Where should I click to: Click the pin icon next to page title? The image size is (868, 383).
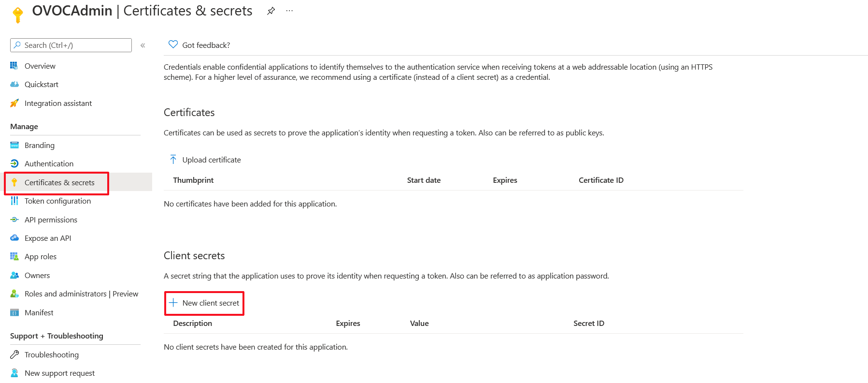click(x=271, y=11)
